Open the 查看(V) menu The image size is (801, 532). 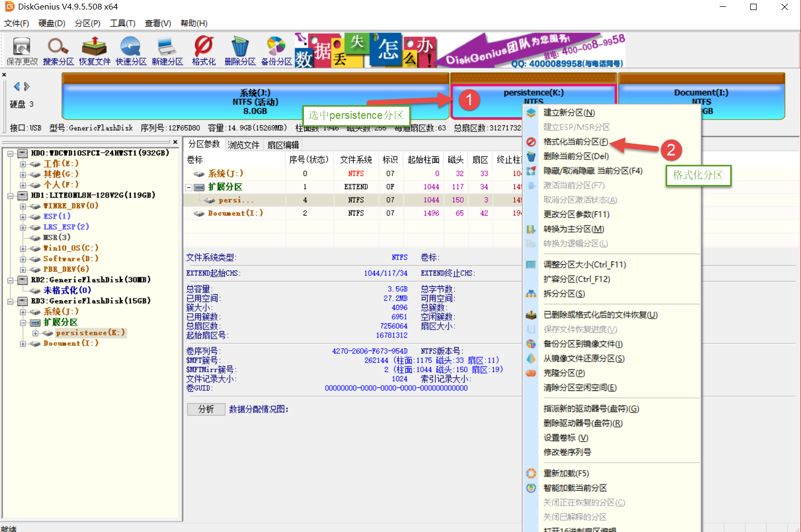click(x=158, y=23)
